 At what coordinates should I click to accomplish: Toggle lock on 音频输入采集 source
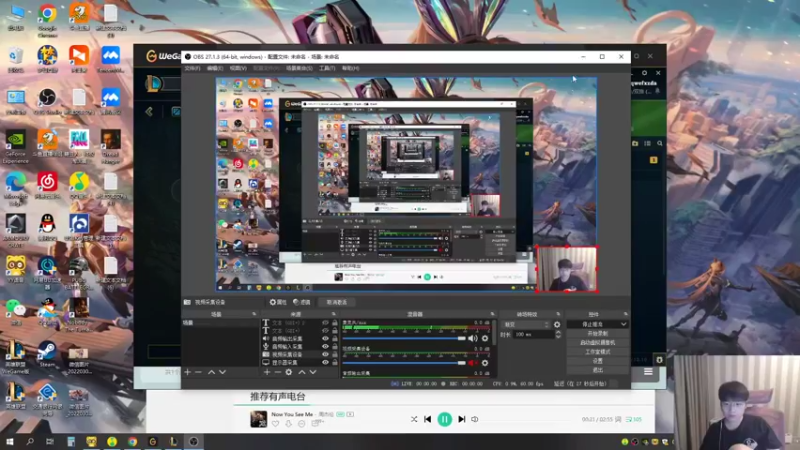point(335,346)
